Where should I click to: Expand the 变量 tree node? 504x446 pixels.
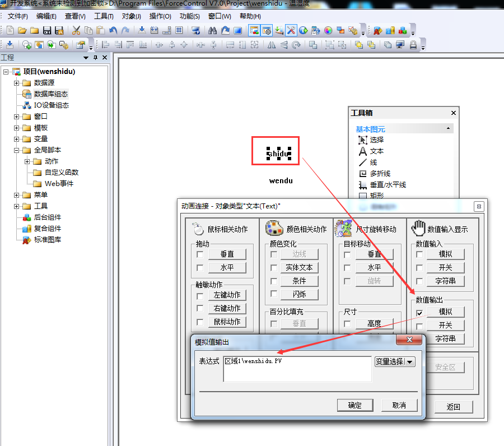16,139
